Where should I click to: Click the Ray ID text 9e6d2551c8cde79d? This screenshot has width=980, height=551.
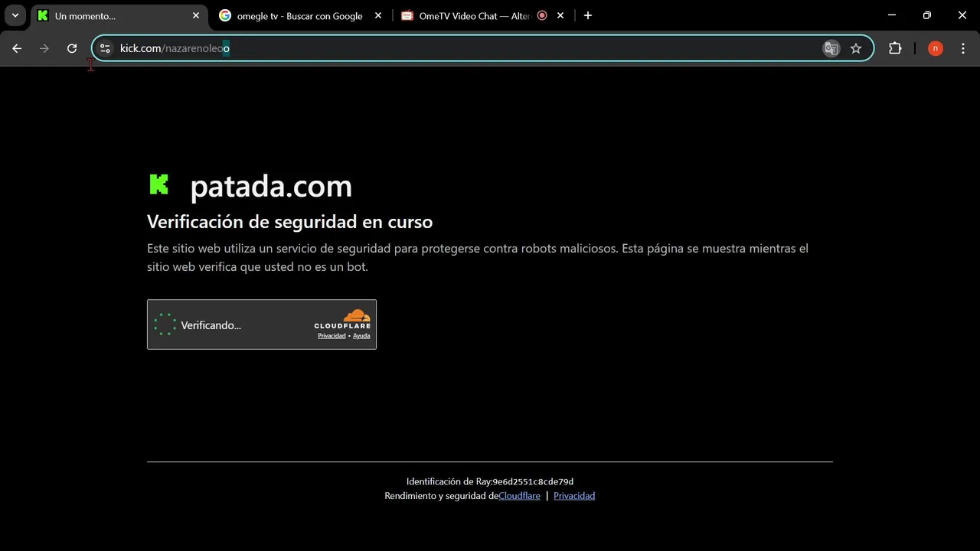coord(533,481)
